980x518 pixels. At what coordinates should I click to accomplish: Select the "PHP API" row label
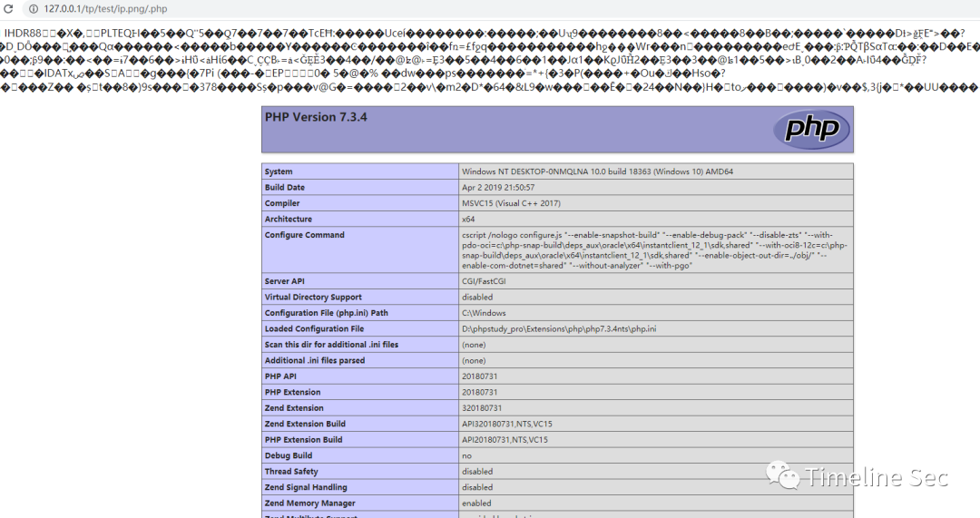[x=280, y=376]
